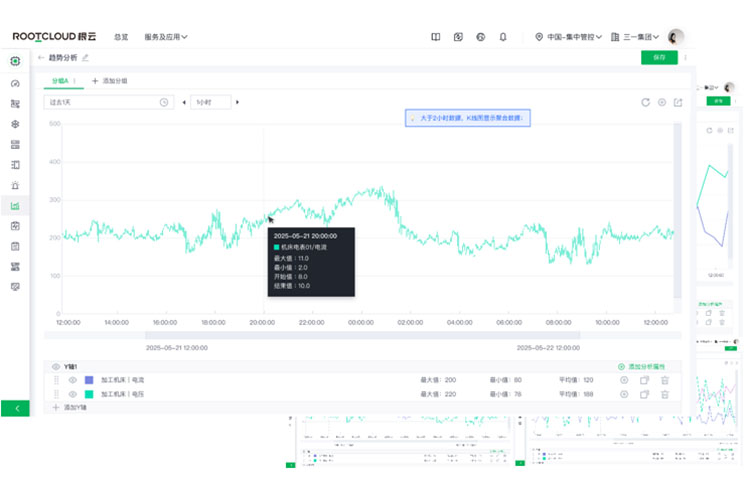Click the green 保存 button
The image size is (750, 500).
pos(658,58)
